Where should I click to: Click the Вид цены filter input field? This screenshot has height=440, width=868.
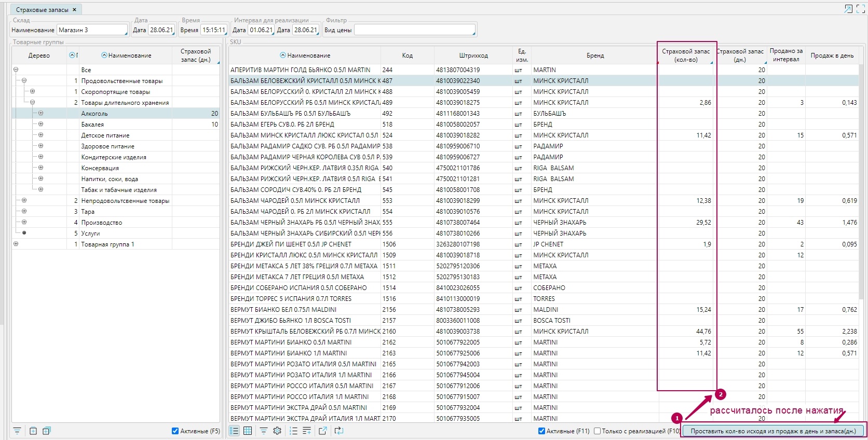[x=414, y=30]
